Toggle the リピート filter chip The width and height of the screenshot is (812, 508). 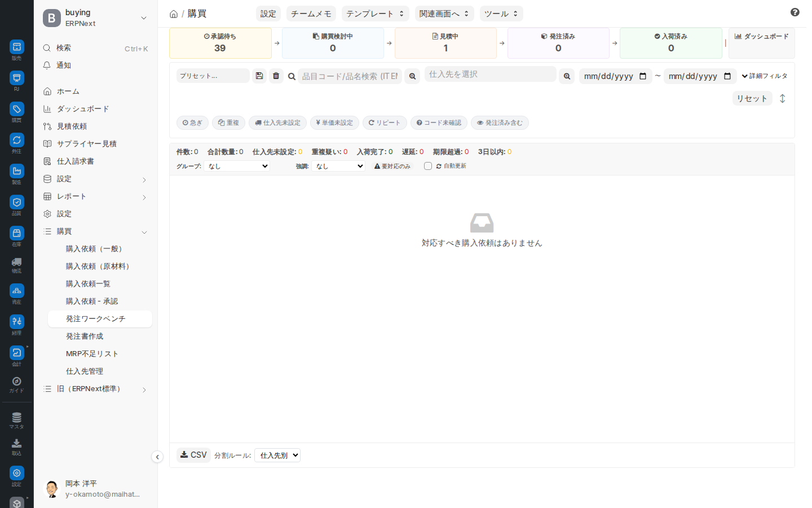[x=385, y=122]
